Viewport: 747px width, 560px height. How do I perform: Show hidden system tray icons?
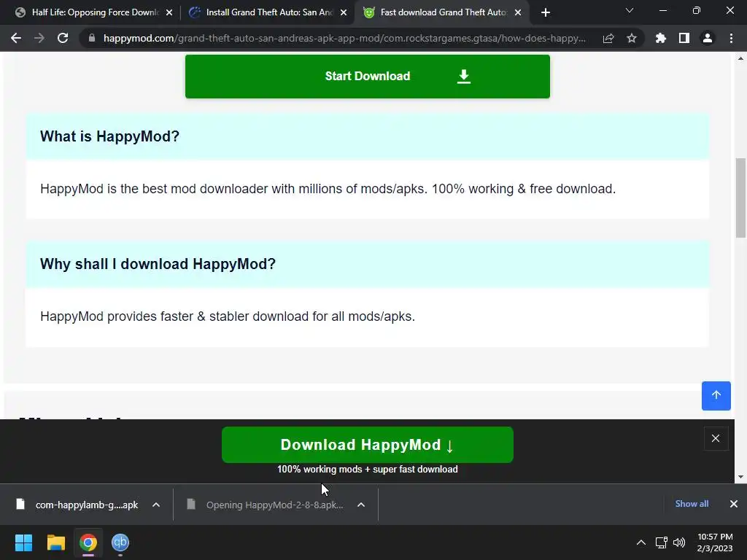641,542
